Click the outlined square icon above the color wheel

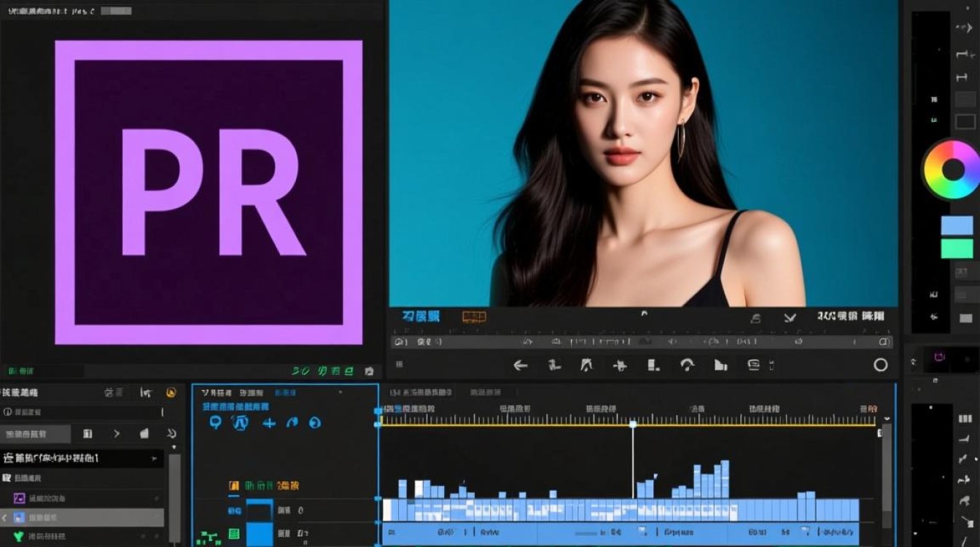965,122
